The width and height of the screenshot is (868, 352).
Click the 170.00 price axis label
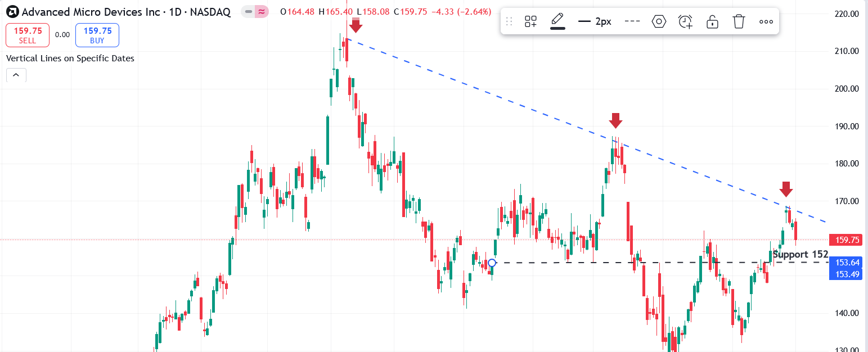point(847,201)
